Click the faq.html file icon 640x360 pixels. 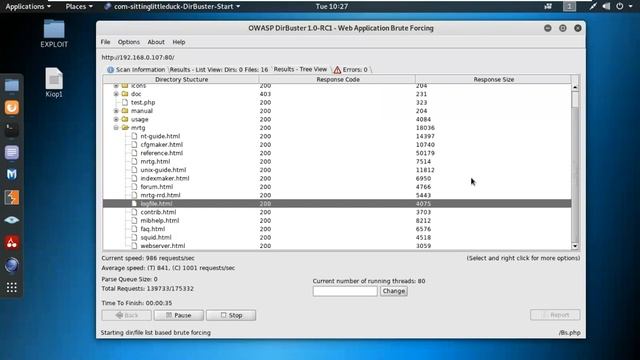134,229
